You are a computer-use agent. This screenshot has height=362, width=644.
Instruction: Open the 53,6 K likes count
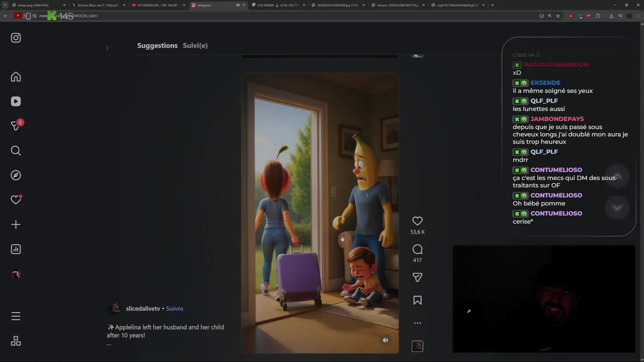418,232
